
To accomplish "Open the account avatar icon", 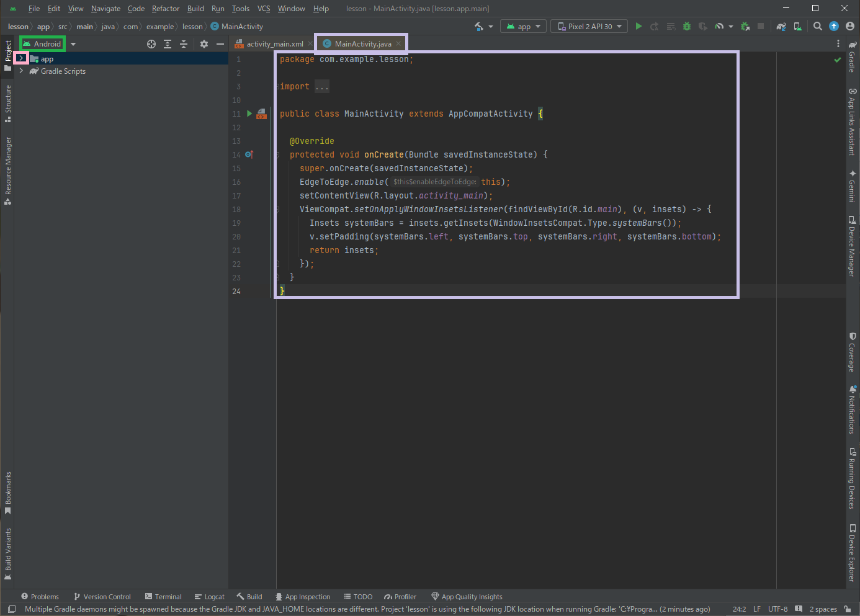I will pos(850,26).
